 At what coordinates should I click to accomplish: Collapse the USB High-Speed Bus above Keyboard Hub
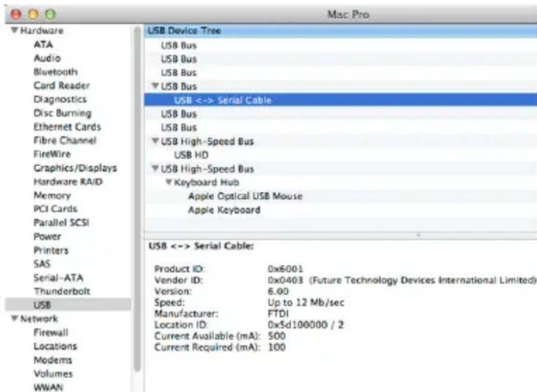click(x=155, y=168)
